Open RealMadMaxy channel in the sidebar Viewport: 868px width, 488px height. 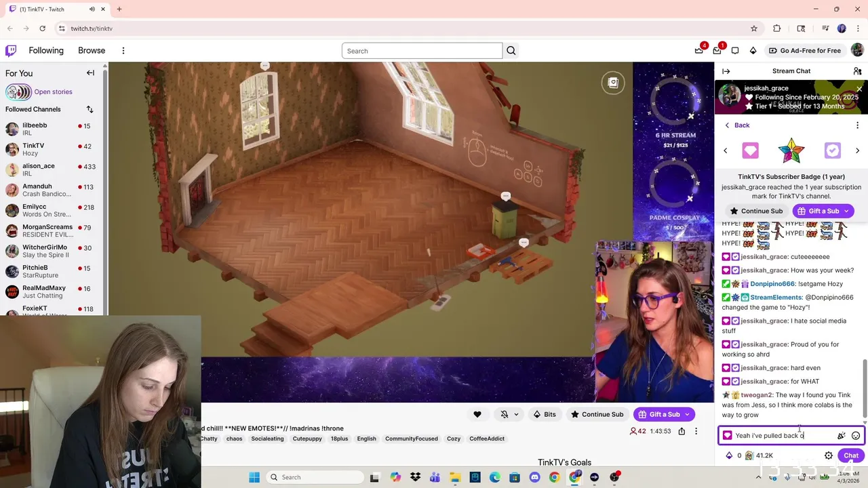tap(52, 291)
